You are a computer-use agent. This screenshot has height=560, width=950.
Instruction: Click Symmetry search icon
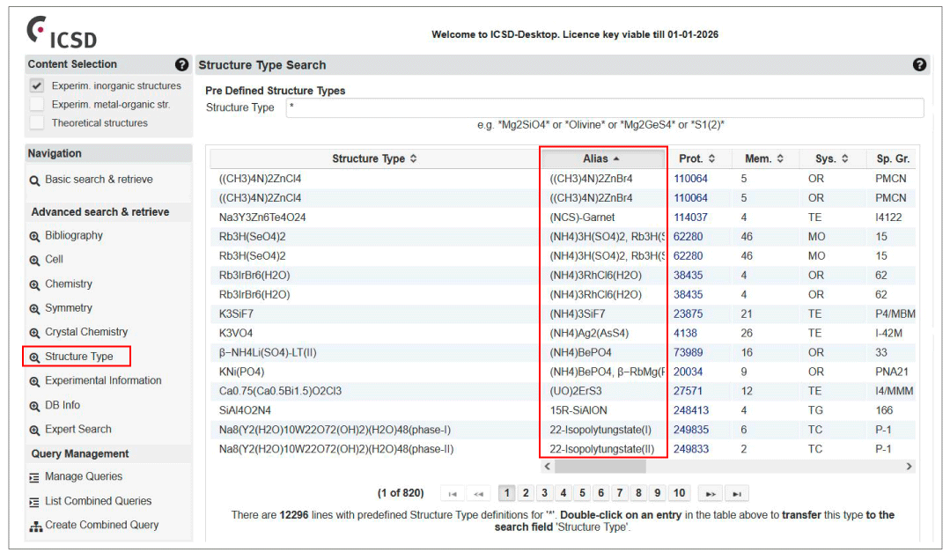click(34, 309)
